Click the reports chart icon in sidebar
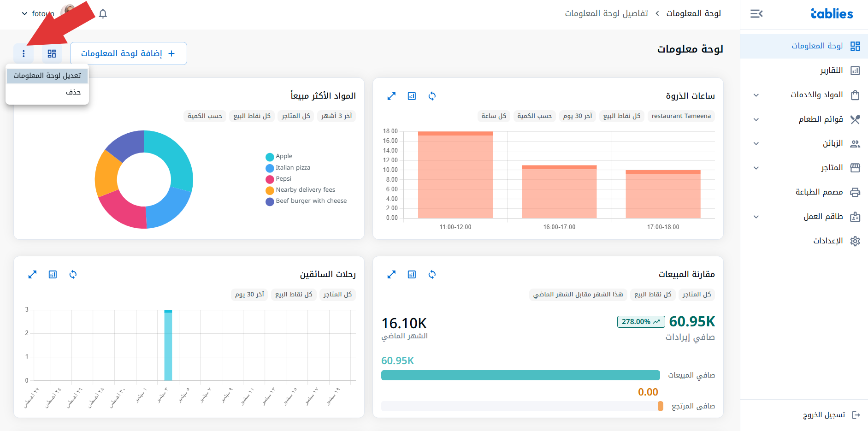This screenshot has width=868, height=431. pos(855,71)
